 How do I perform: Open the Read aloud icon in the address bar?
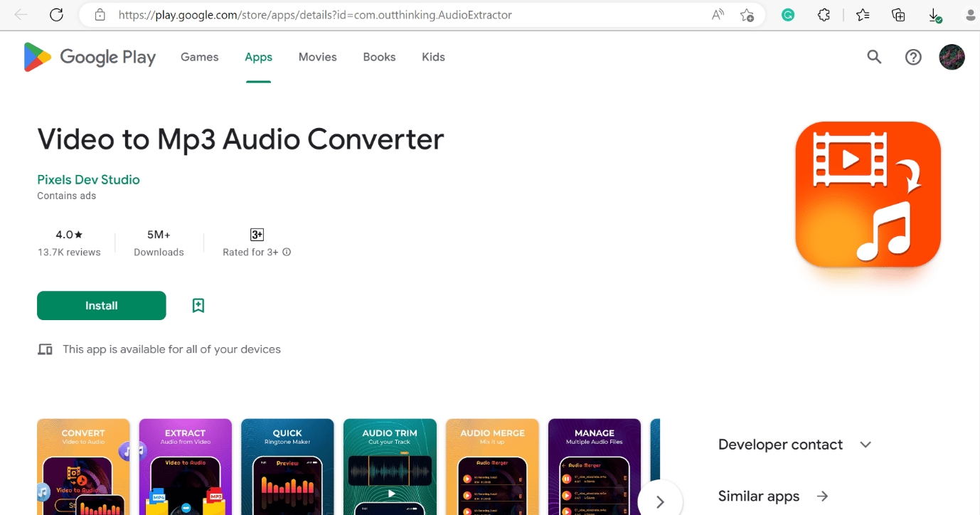[718, 15]
